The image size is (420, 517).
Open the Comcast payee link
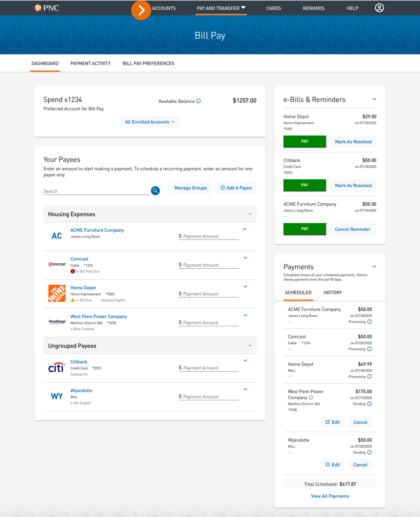79,259
